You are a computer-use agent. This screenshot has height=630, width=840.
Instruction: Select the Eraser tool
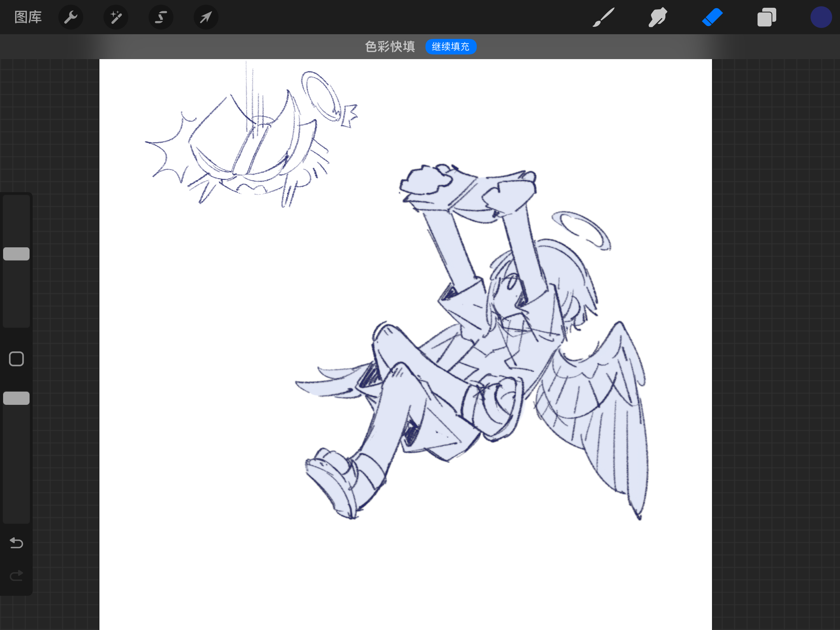pos(712,17)
